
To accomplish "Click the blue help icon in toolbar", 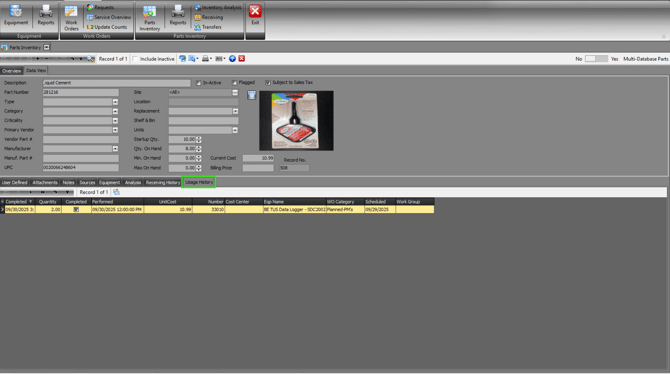I will pos(232,59).
